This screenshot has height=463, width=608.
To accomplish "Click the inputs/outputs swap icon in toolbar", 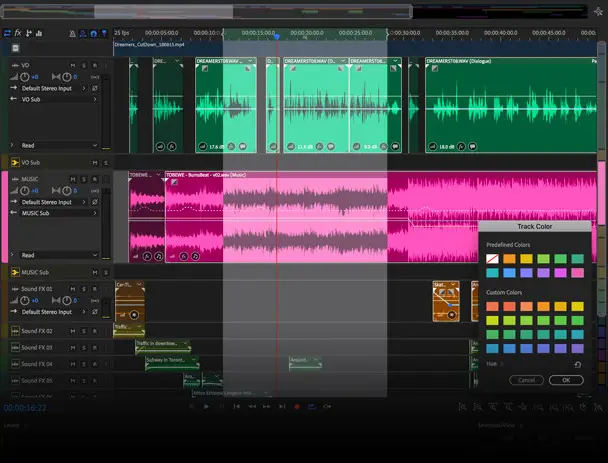I will coord(6,33).
